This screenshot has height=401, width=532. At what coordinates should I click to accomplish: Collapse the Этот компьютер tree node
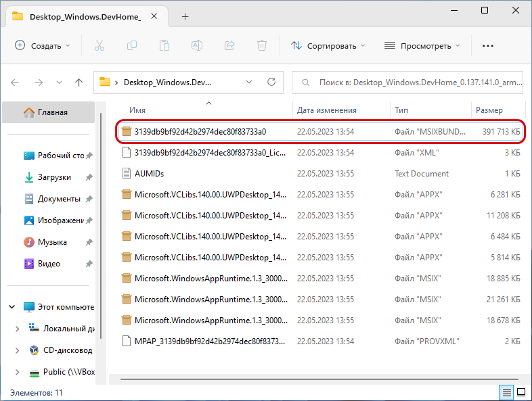(13, 306)
